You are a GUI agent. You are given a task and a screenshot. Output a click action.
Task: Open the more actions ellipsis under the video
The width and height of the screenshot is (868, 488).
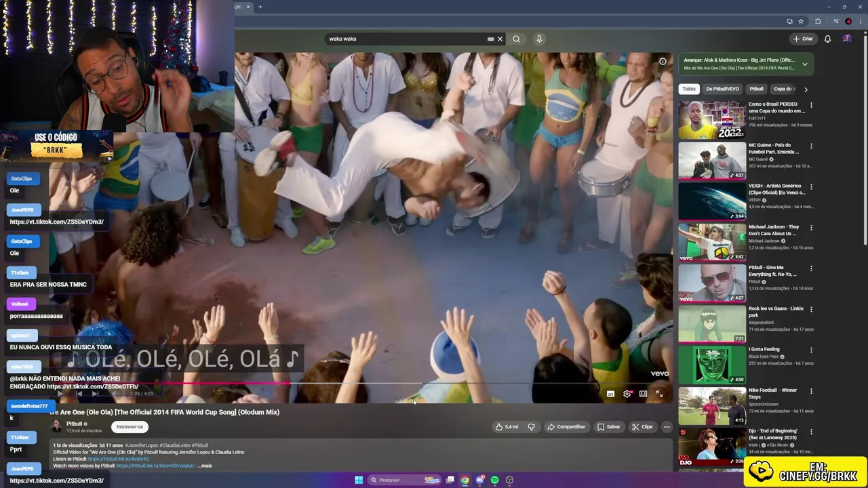[667, 427]
